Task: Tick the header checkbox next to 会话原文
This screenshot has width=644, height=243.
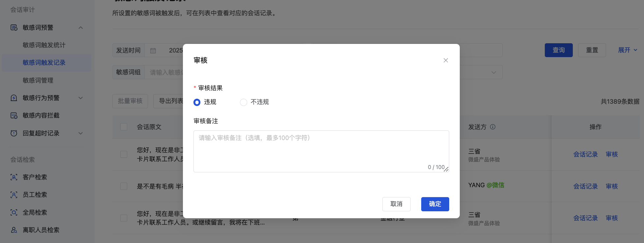Action: click(124, 127)
